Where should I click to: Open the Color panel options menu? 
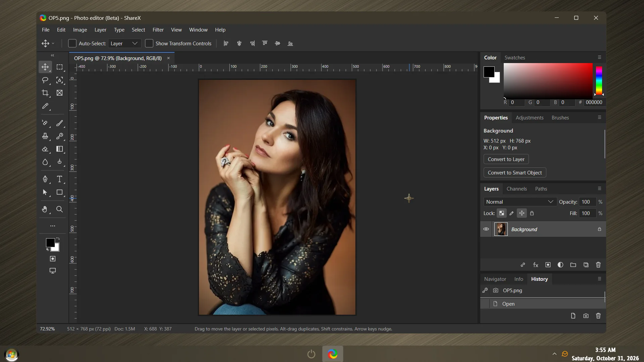pos(599,57)
